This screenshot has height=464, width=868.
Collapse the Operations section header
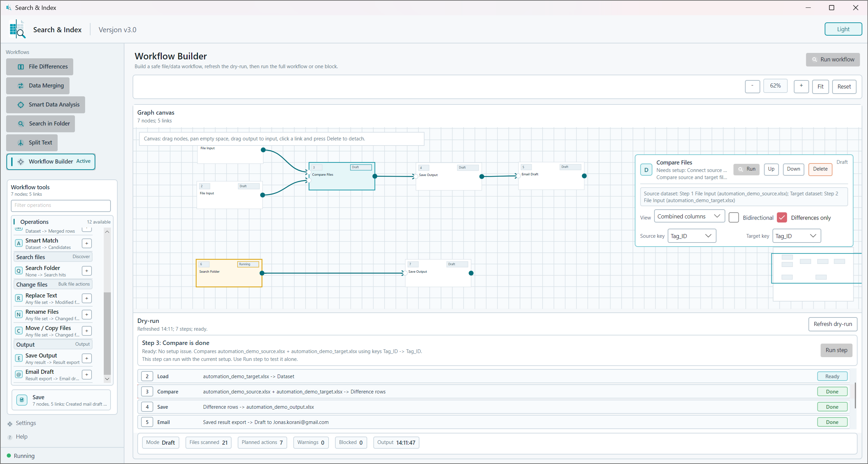(x=62, y=222)
